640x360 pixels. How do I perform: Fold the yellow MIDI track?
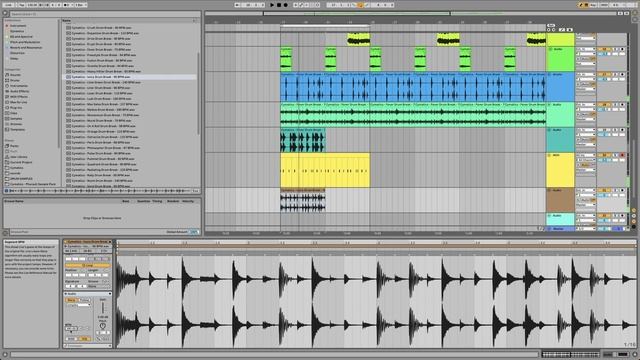pyautogui.click(x=550, y=156)
